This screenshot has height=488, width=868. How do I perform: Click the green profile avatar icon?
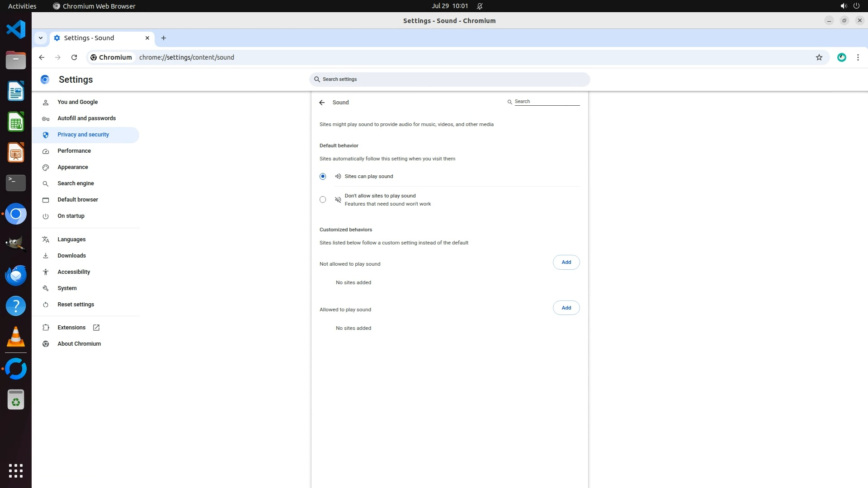[x=841, y=57]
